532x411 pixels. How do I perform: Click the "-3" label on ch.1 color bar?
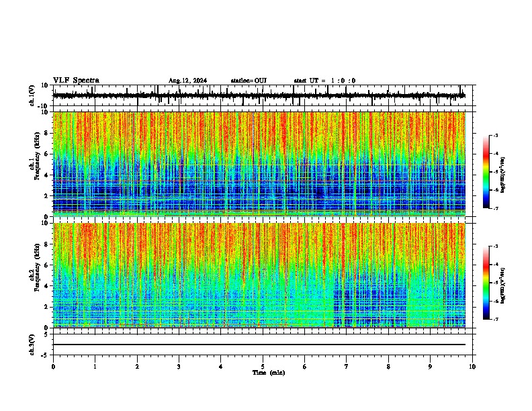click(496, 135)
